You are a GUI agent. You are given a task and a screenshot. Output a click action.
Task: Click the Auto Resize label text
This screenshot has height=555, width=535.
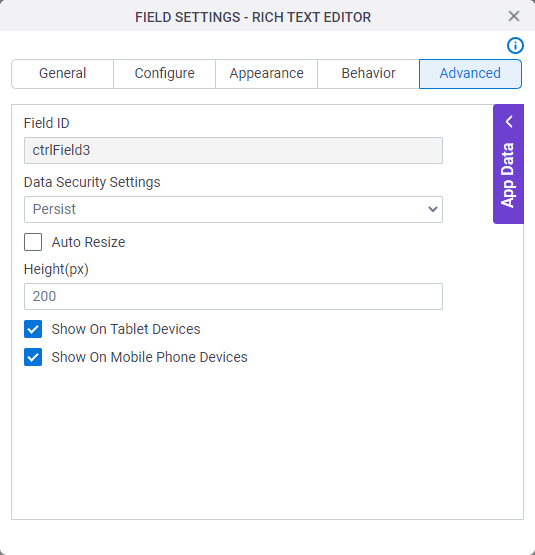pos(89,242)
